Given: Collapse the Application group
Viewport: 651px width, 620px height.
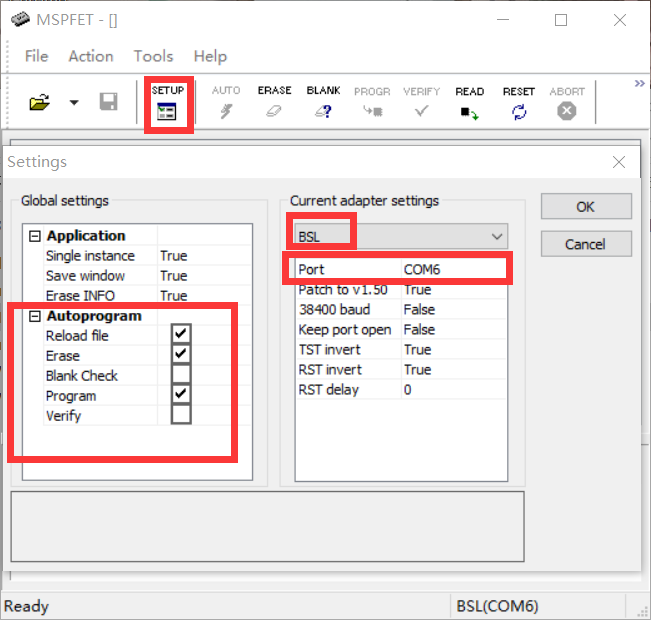Looking at the screenshot, I should point(34,236).
